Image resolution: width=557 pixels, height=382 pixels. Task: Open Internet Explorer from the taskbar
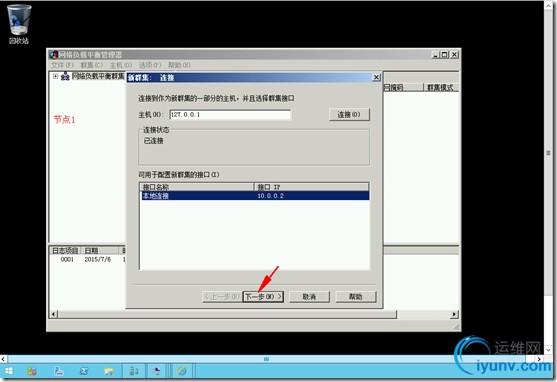click(182, 371)
